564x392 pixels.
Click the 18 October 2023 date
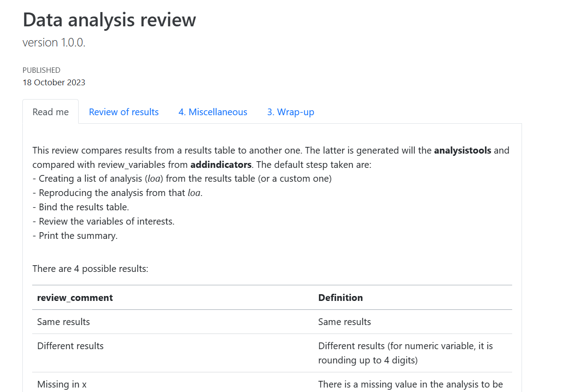(54, 82)
